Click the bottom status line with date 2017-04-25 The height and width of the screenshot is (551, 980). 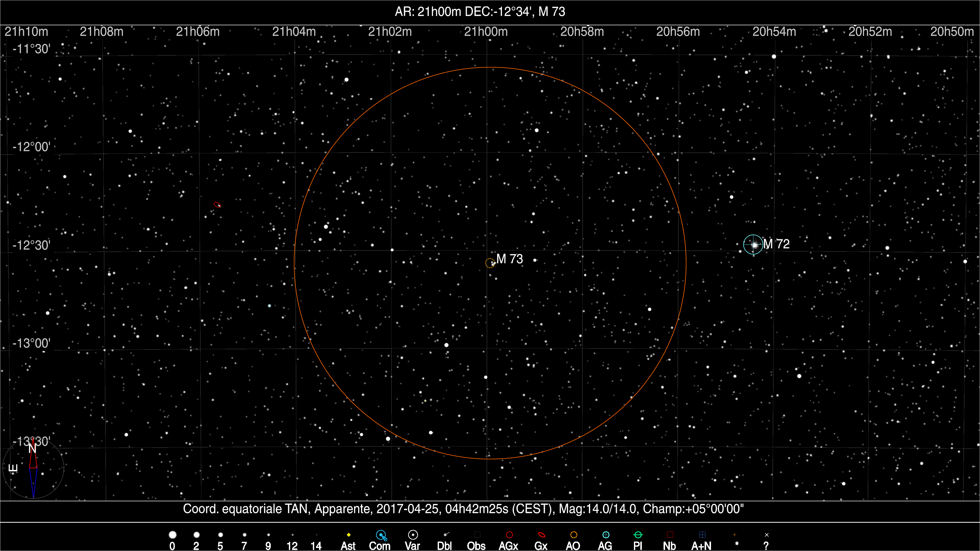(463, 509)
